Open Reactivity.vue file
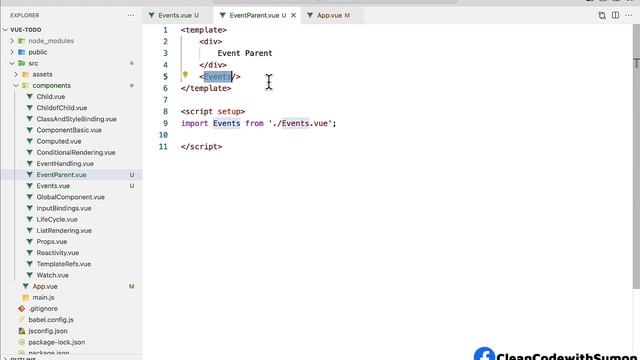Image resolution: width=640 pixels, height=360 pixels. (x=58, y=253)
